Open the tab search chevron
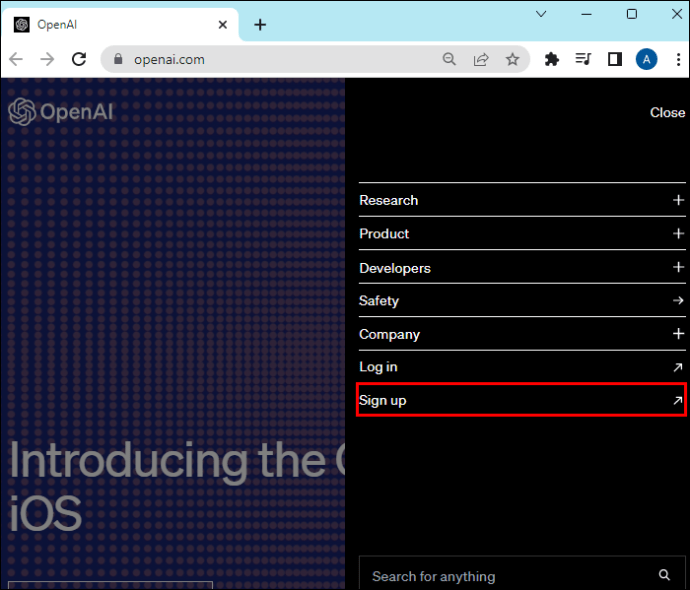Screen dimensions: 690x590 pos(541,14)
